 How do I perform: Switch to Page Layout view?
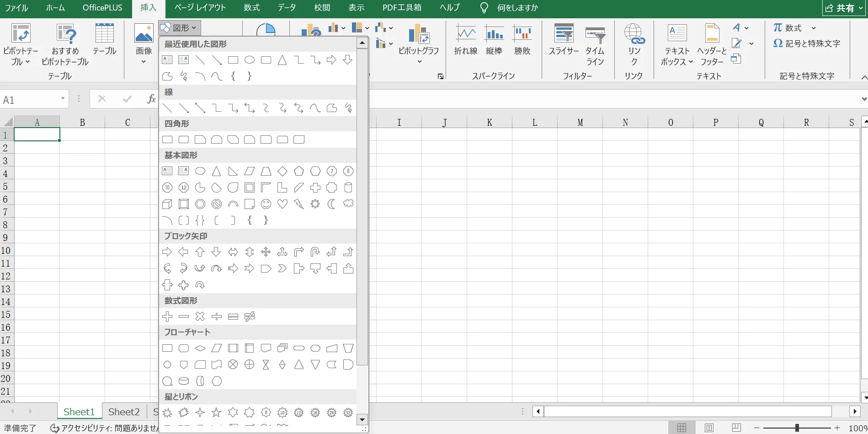pyautogui.click(x=709, y=428)
